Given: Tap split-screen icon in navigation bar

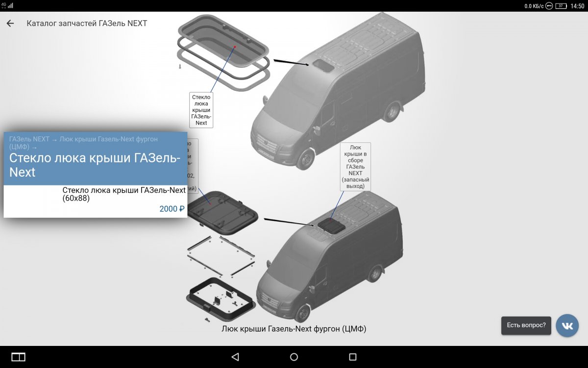Looking at the screenshot, I should 18,357.
